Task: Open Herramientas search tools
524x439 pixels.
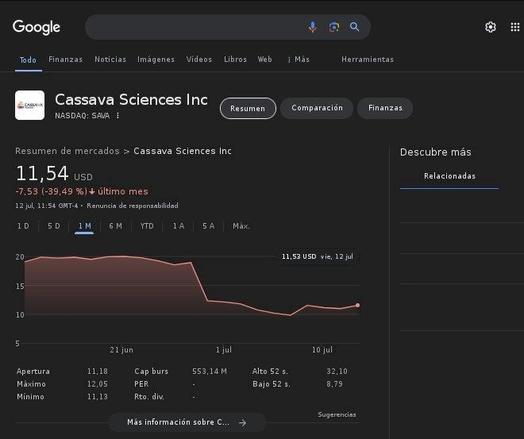Action: pyautogui.click(x=368, y=59)
